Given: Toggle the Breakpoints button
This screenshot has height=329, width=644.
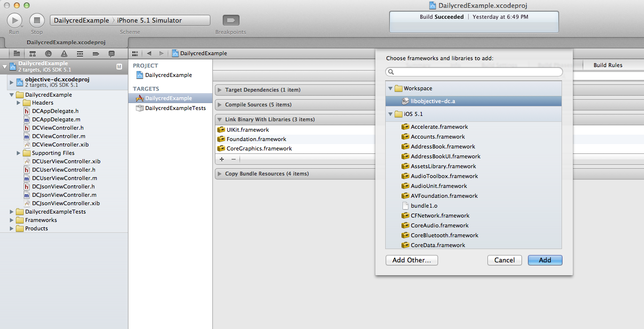Looking at the screenshot, I should (x=231, y=20).
